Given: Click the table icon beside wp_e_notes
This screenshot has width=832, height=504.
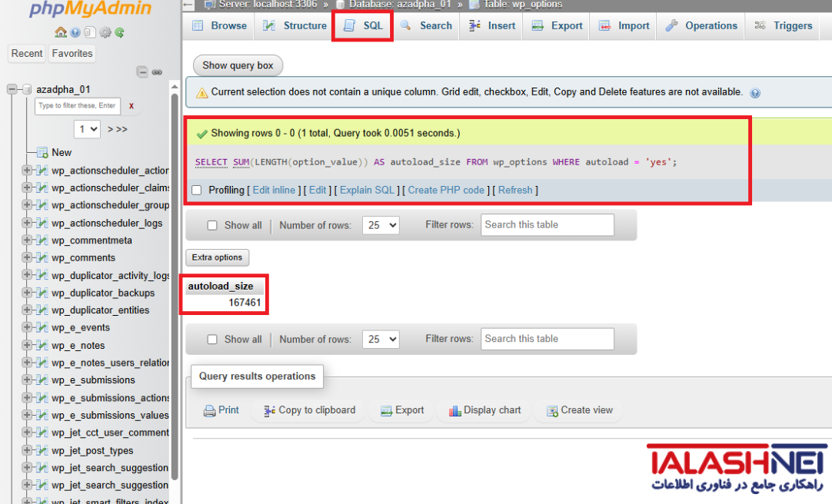Looking at the screenshot, I should click(x=42, y=345).
